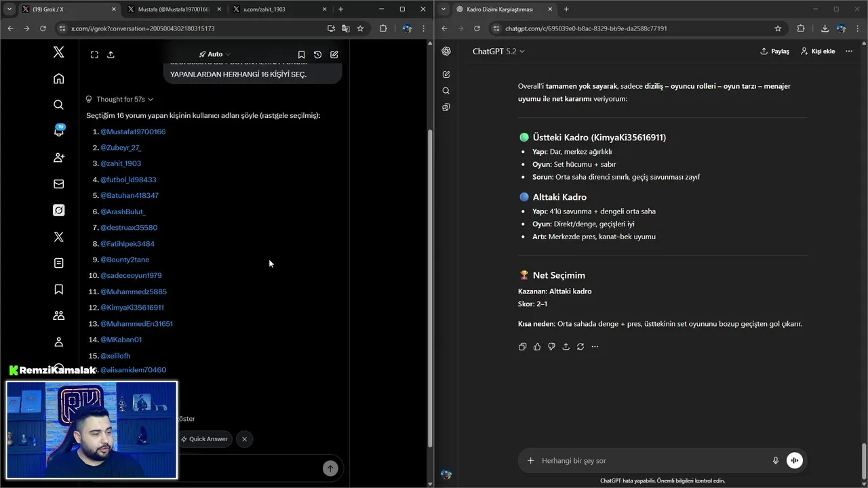868x488 pixels.
Task: Share the ChatGPT response via upload icon
Action: pyautogui.click(x=566, y=346)
